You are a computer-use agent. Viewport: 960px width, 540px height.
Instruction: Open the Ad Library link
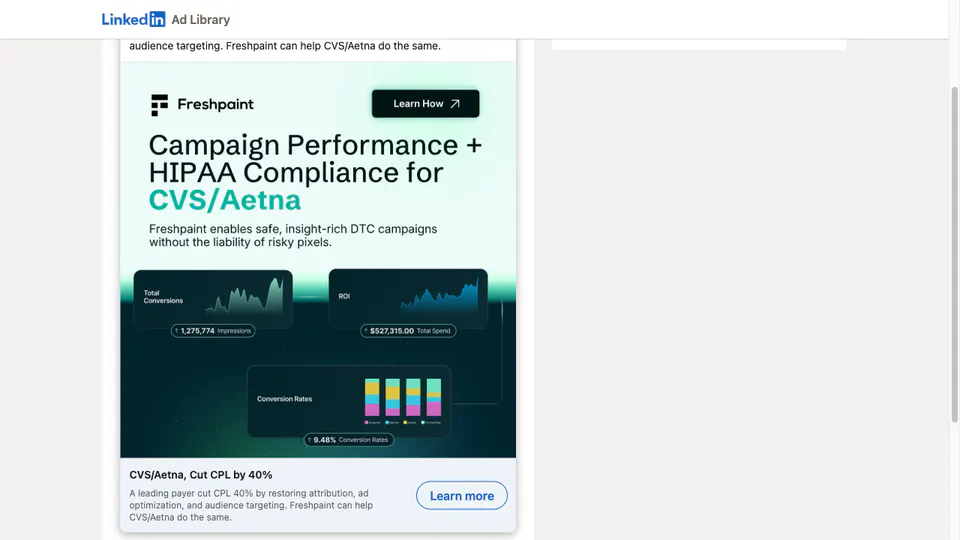coord(201,20)
